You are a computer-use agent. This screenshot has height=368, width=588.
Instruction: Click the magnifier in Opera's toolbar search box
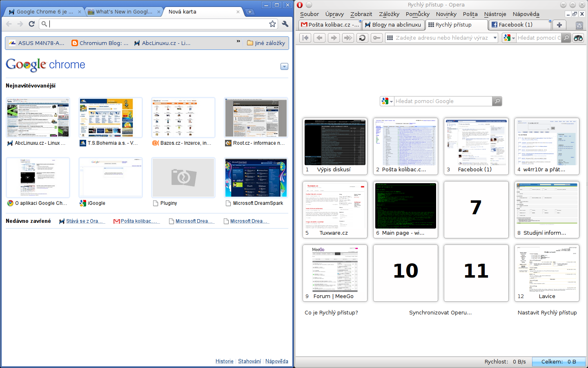pos(566,38)
